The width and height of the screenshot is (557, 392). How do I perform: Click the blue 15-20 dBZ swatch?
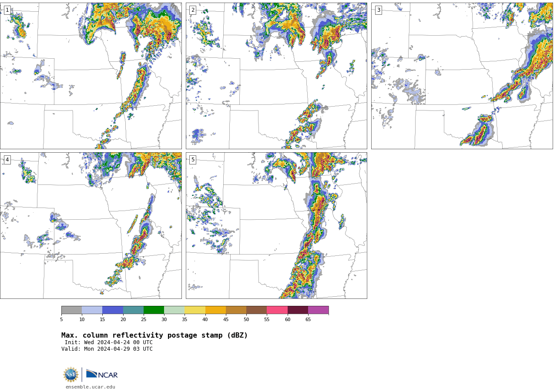click(x=113, y=310)
